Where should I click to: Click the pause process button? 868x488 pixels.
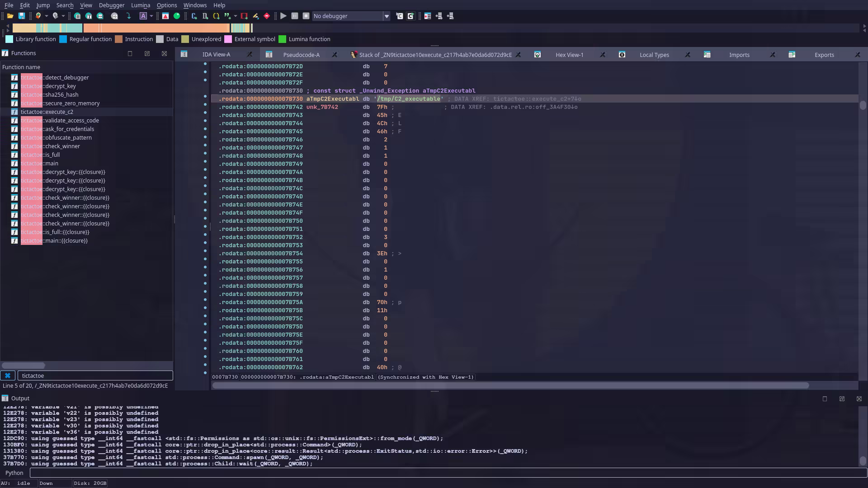(295, 16)
